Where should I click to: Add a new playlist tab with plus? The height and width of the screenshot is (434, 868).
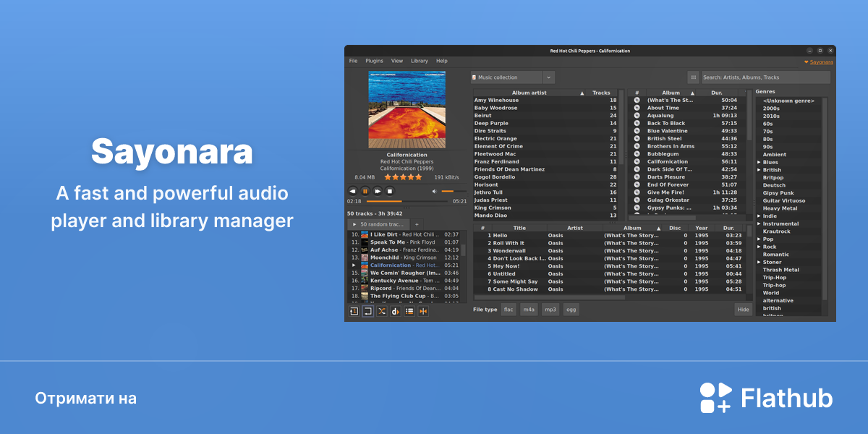[416, 225]
